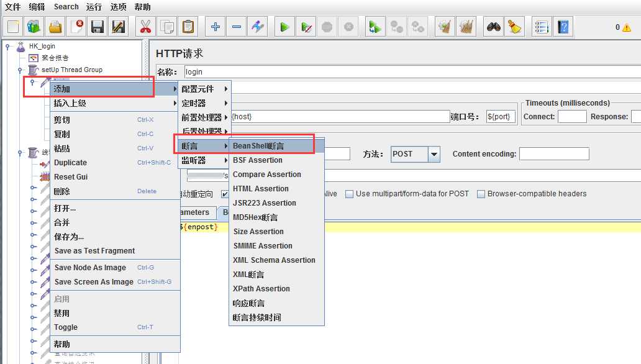Click the Open file folder icon
Screen dimensions: 641x364
click(55, 27)
